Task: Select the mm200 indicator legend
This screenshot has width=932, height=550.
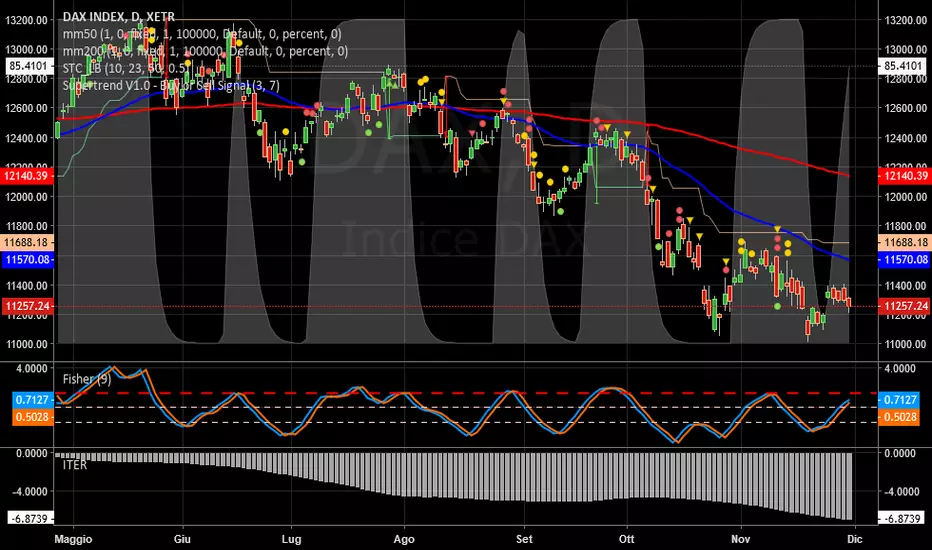Action: tap(206, 51)
